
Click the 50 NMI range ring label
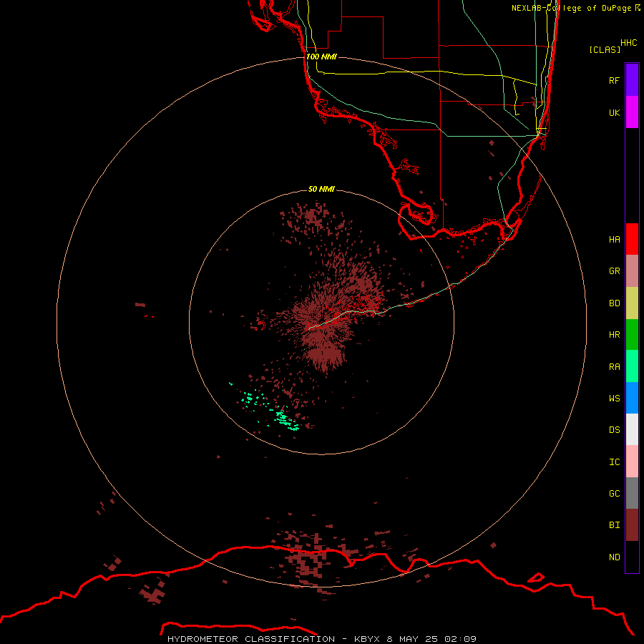[321, 189]
